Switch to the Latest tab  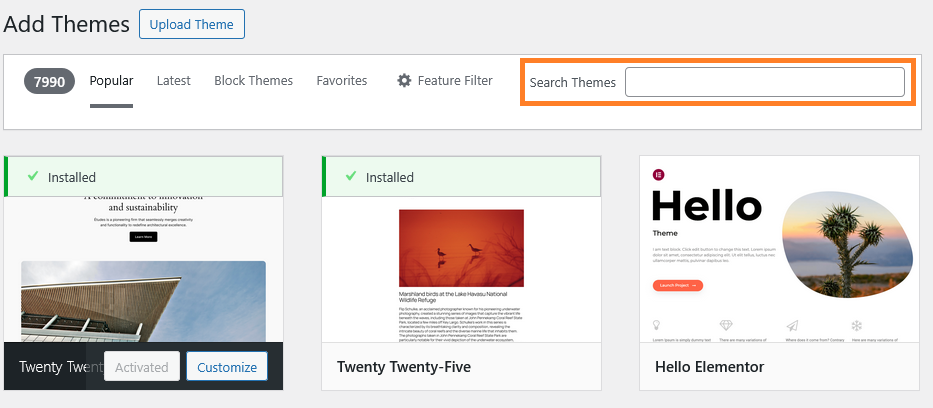coord(174,81)
